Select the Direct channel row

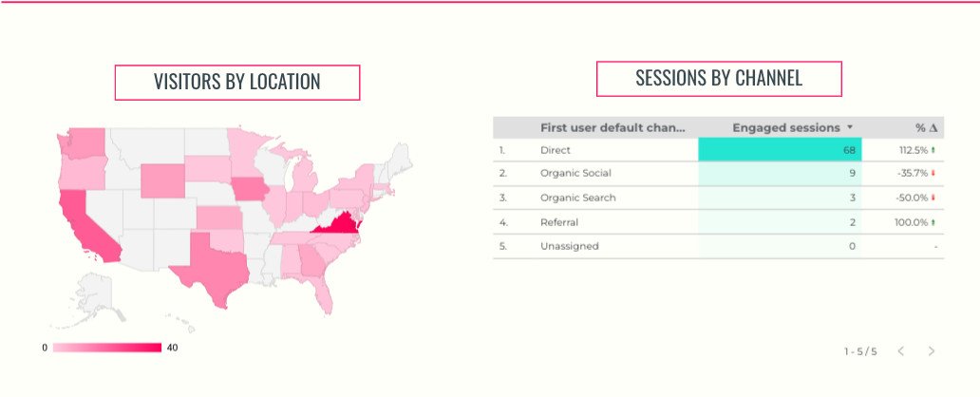tap(718, 150)
